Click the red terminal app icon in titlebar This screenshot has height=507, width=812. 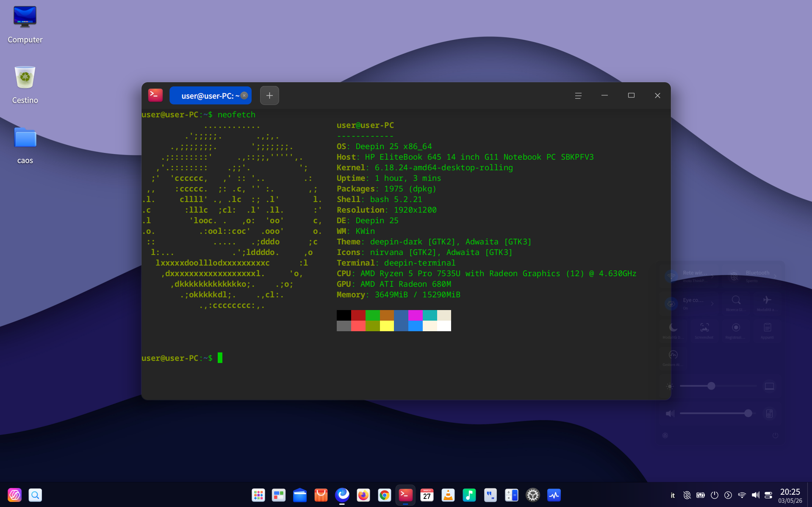(x=155, y=95)
